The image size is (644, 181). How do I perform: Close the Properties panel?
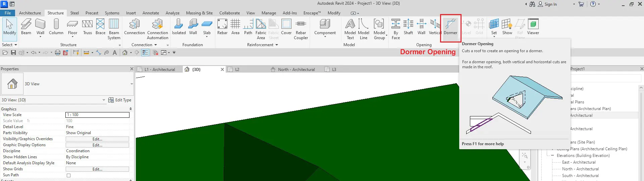point(131,69)
